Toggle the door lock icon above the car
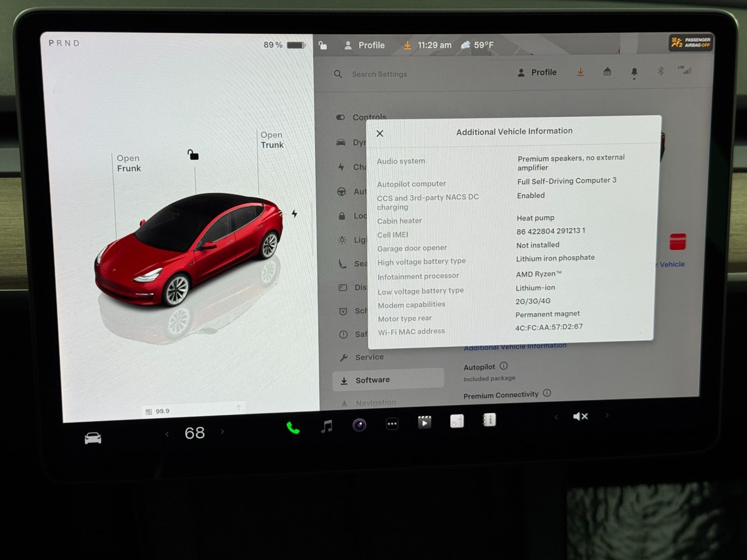This screenshot has width=747, height=560. pos(193,154)
